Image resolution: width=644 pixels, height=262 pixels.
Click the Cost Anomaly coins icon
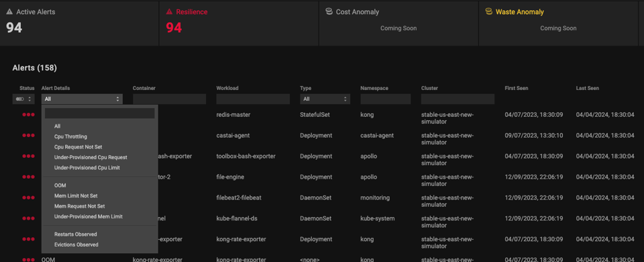tap(329, 11)
